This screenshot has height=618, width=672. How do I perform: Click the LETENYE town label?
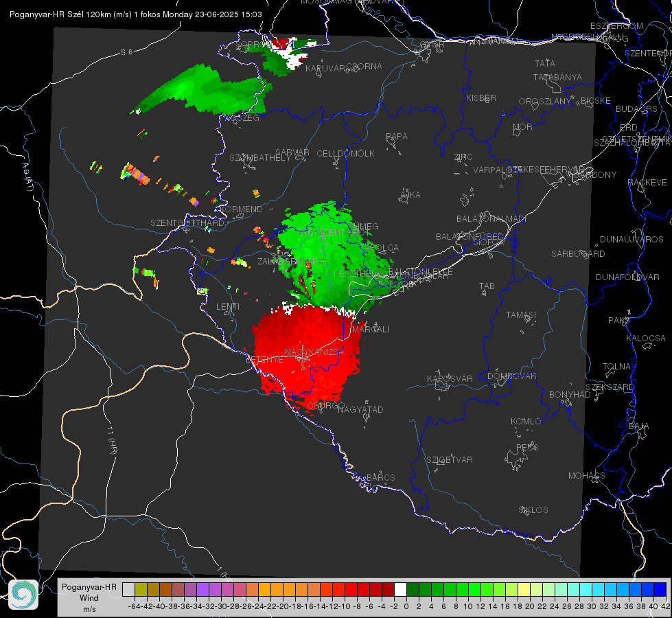tap(264, 359)
